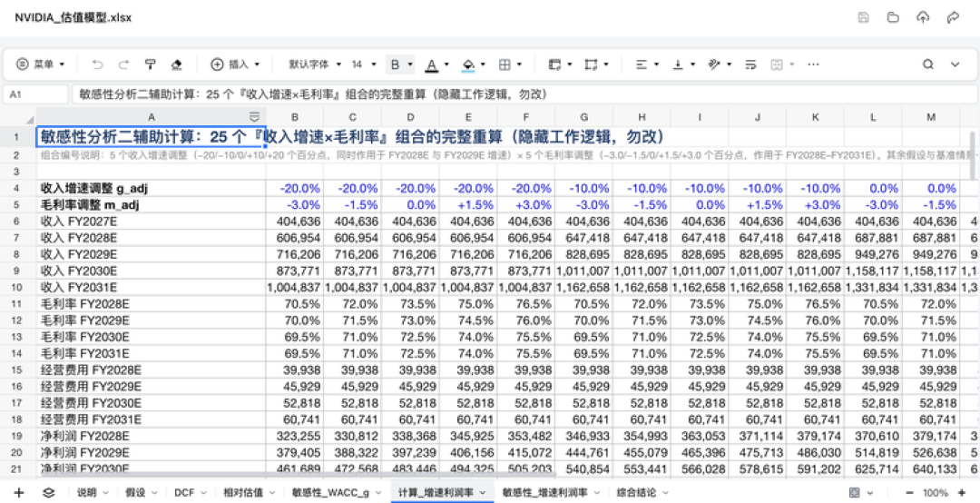This screenshot has width=980, height=503.
Task: Open the 菜单 menu
Action: pyautogui.click(x=41, y=64)
